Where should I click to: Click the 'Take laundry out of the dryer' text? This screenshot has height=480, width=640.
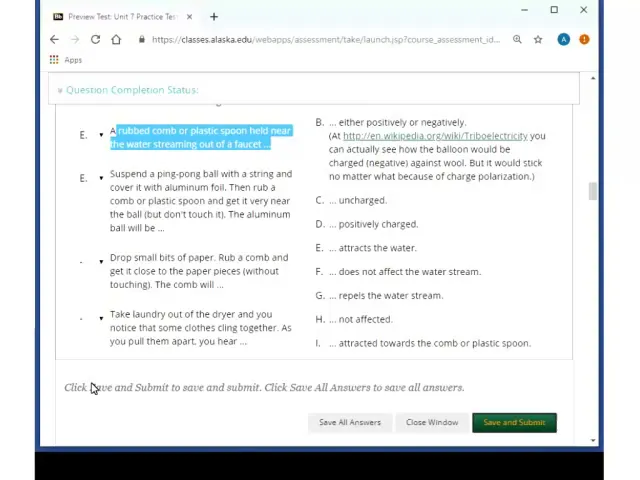click(201, 328)
